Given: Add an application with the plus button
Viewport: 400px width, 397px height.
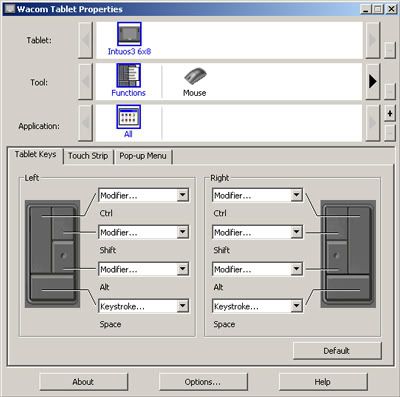Looking at the screenshot, I should (390, 114).
